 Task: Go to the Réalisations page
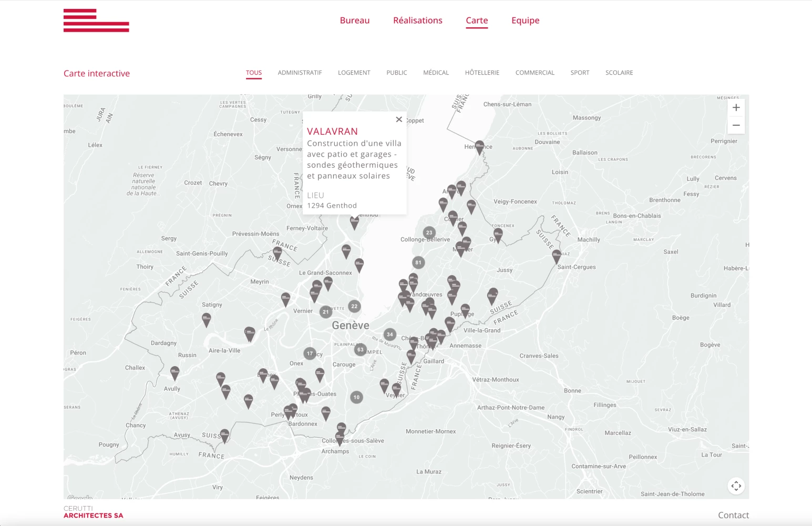tap(418, 21)
